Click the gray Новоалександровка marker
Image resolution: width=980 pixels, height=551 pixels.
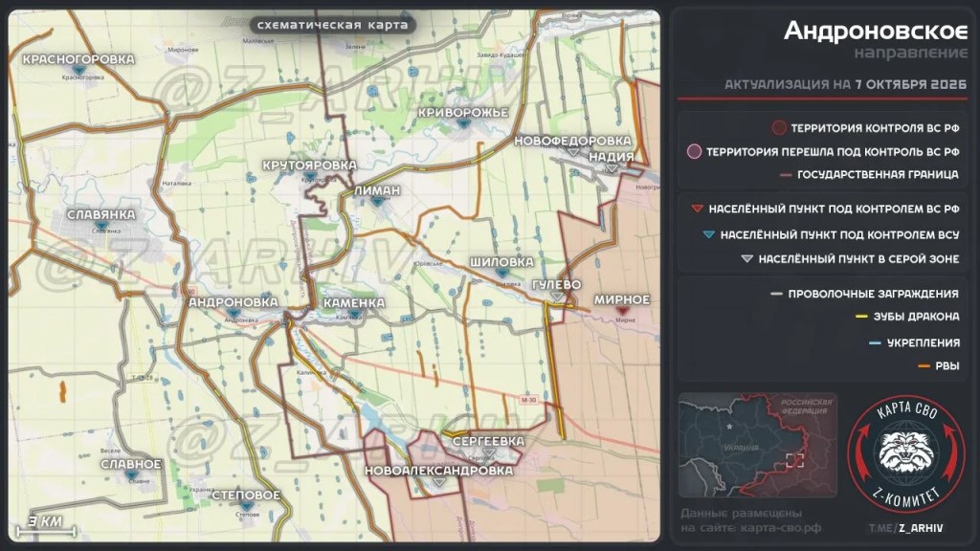coord(438,482)
